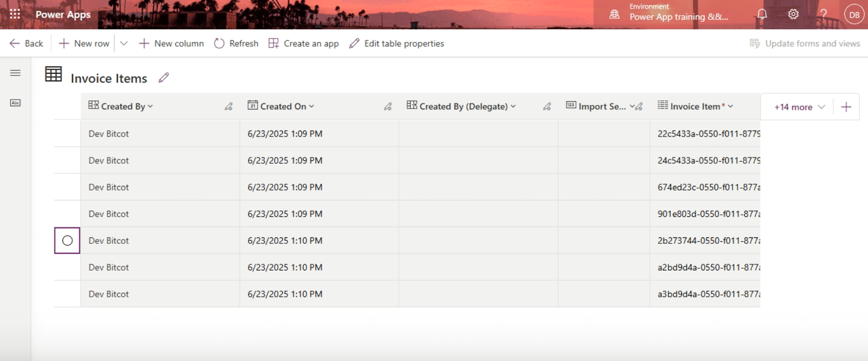Click New column in the command bar
The width and height of the screenshot is (868, 361).
tap(171, 43)
